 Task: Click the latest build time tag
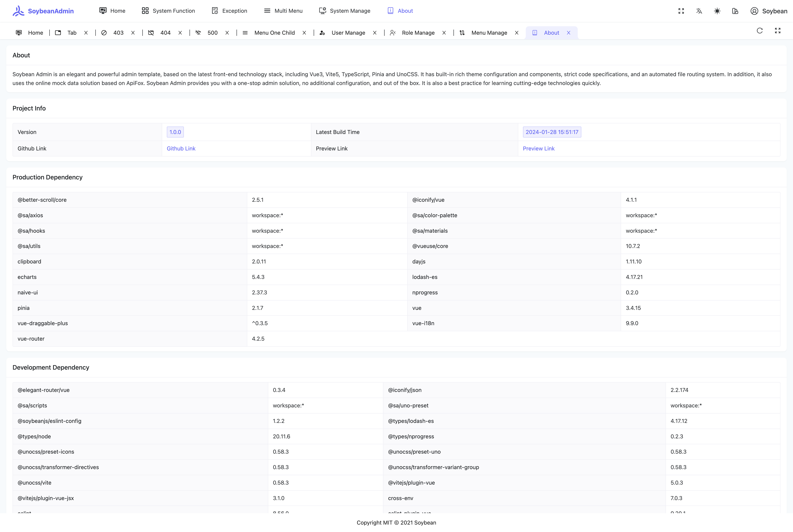(552, 132)
